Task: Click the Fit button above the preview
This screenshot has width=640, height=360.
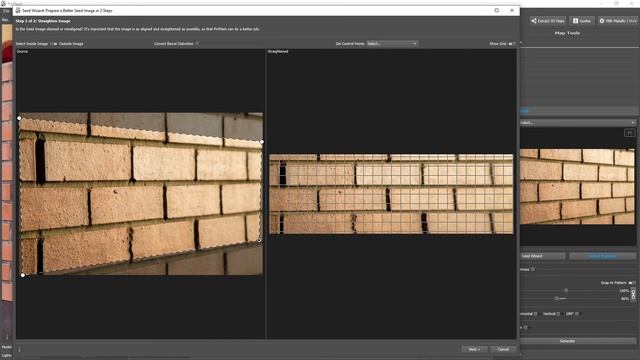Action: [x=629, y=133]
